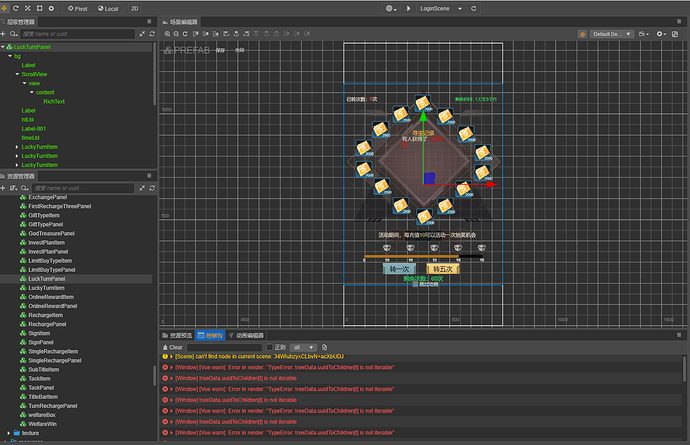Switch to the asset preview tab

click(177, 335)
